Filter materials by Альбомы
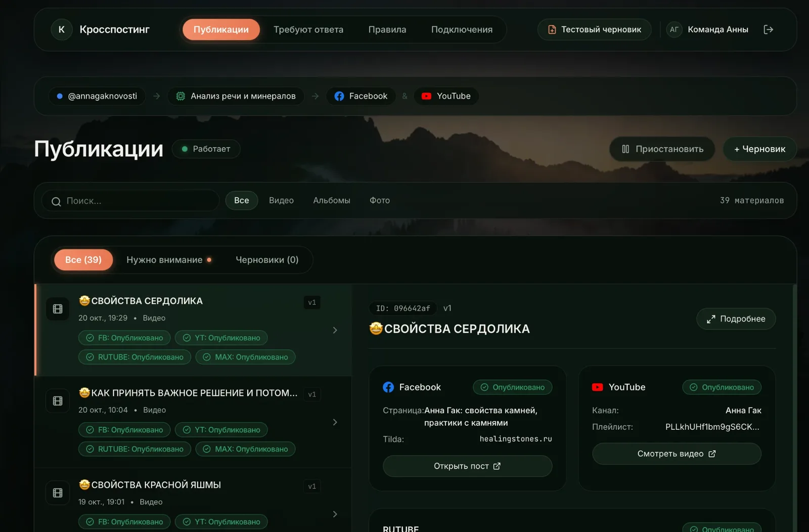This screenshot has height=532, width=809. click(x=332, y=200)
